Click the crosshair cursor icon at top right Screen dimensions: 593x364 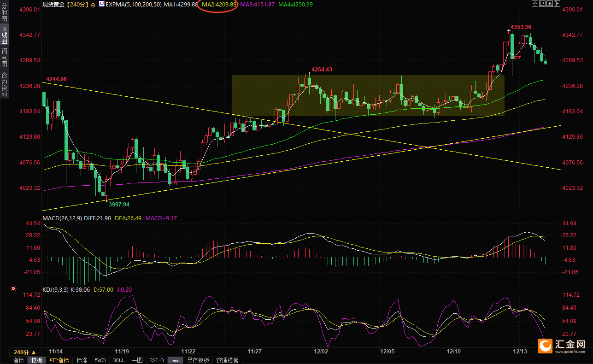[535, 4]
